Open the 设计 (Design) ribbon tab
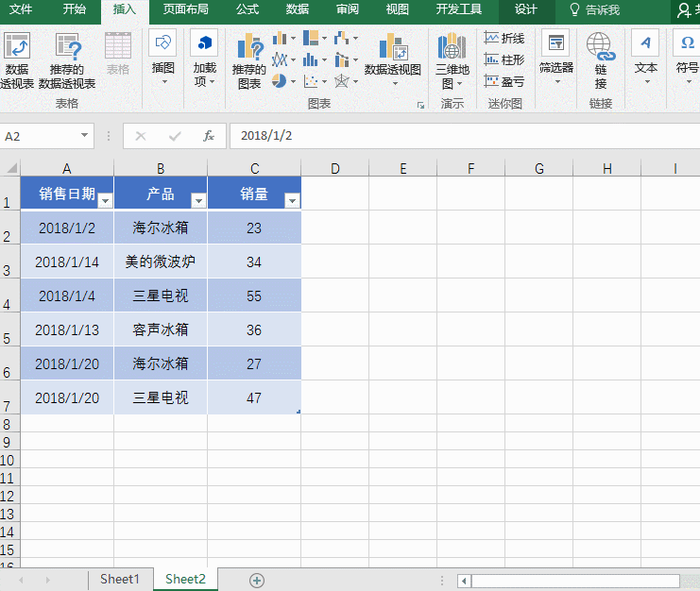This screenshot has height=591, width=700. point(526,9)
